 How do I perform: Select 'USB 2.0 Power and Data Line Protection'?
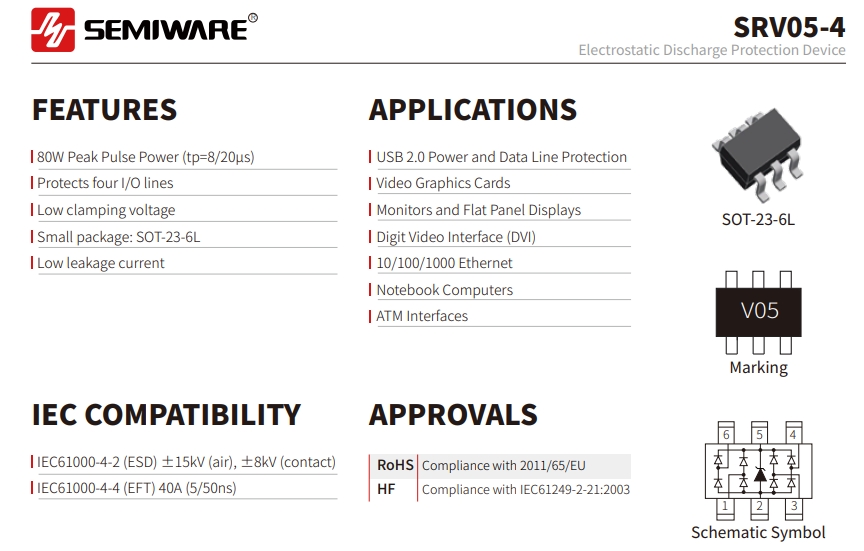click(x=501, y=157)
